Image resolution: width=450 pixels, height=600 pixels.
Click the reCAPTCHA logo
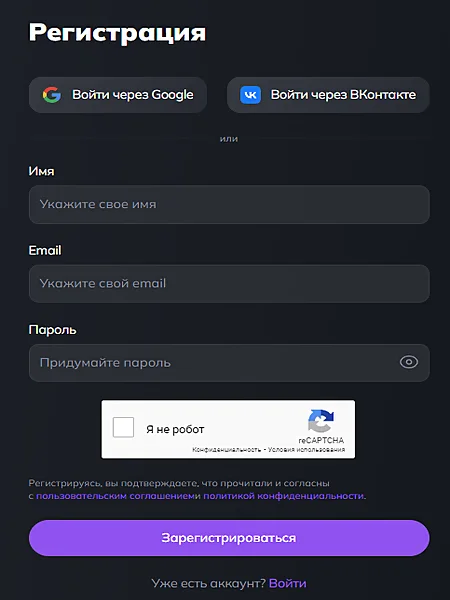(321, 421)
